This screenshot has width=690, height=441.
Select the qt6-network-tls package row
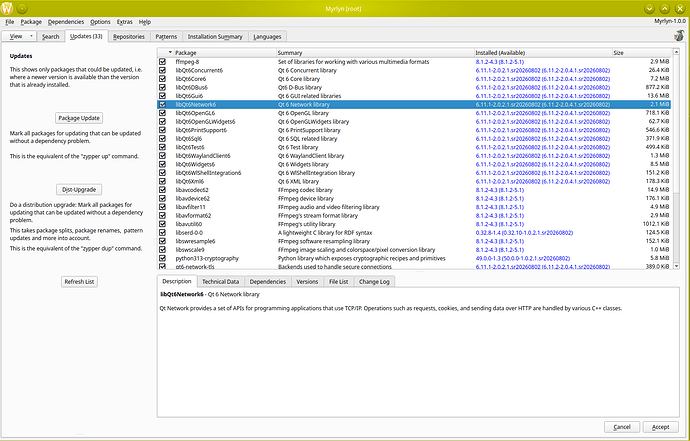click(414, 266)
